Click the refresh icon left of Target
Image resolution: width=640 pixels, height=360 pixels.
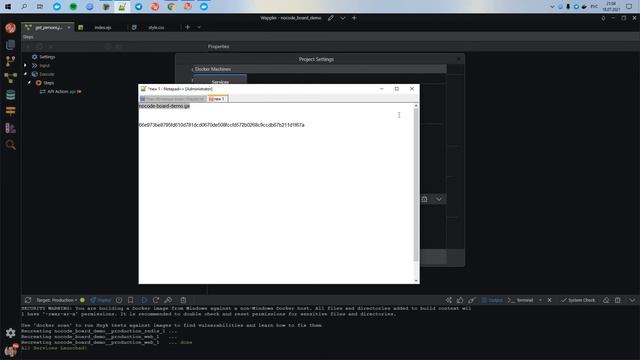click(28, 300)
